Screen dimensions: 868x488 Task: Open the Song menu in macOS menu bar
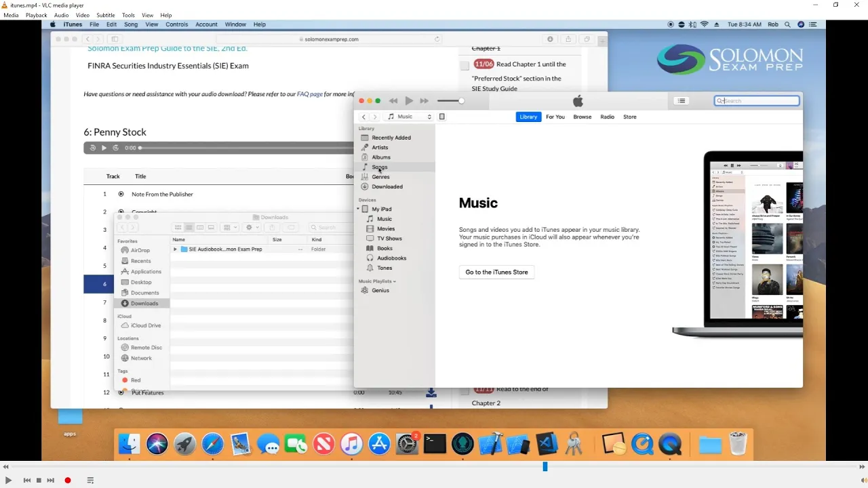[131, 24]
